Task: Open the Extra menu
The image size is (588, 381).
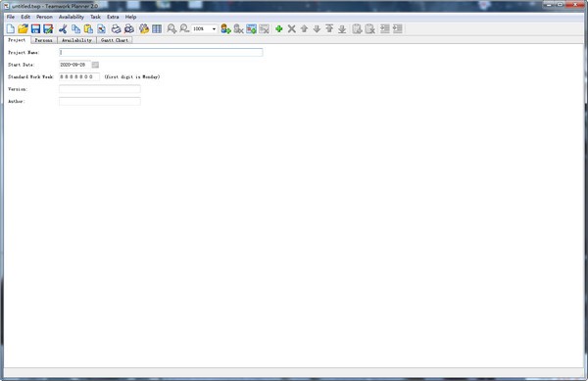Action: tap(113, 17)
